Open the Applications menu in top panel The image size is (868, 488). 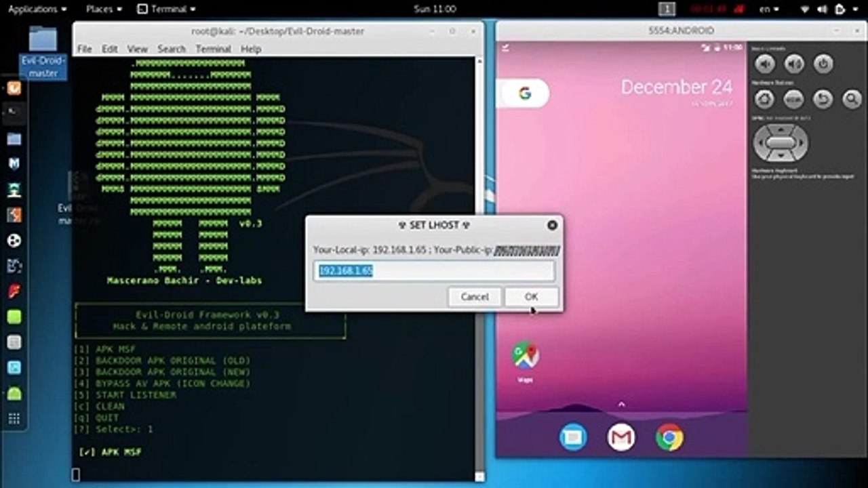pos(37,9)
